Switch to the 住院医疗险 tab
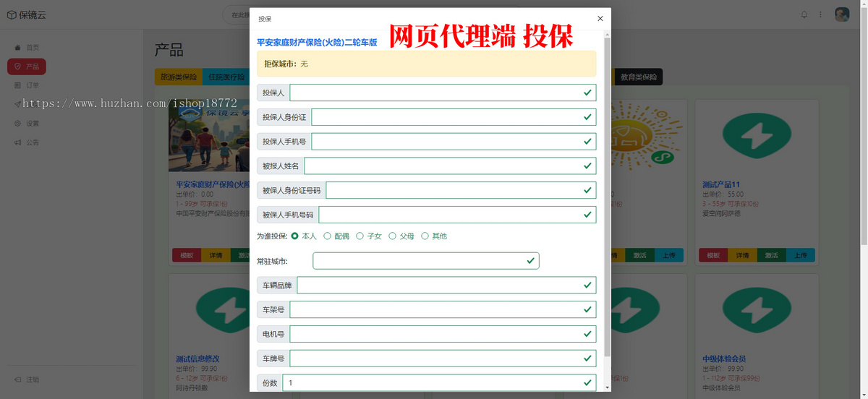 [x=226, y=77]
